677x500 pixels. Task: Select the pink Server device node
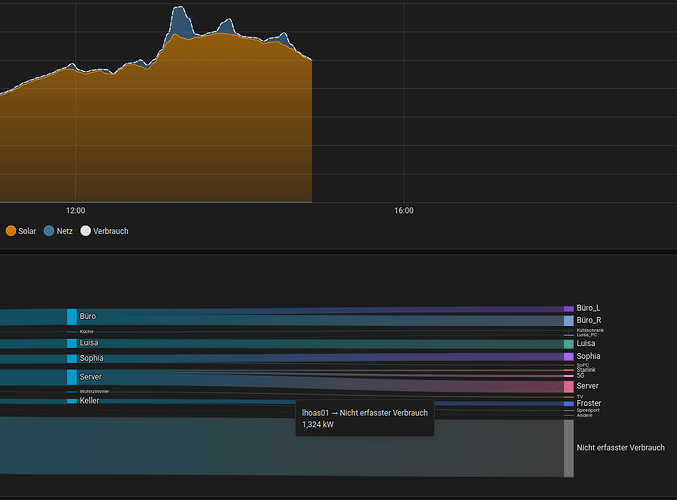pos(569,386)
